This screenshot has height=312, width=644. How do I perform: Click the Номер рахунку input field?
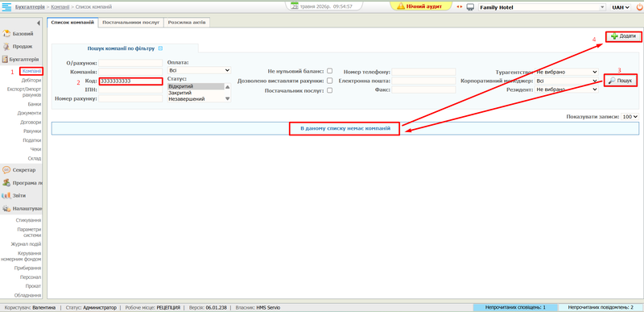coord(130,98)
